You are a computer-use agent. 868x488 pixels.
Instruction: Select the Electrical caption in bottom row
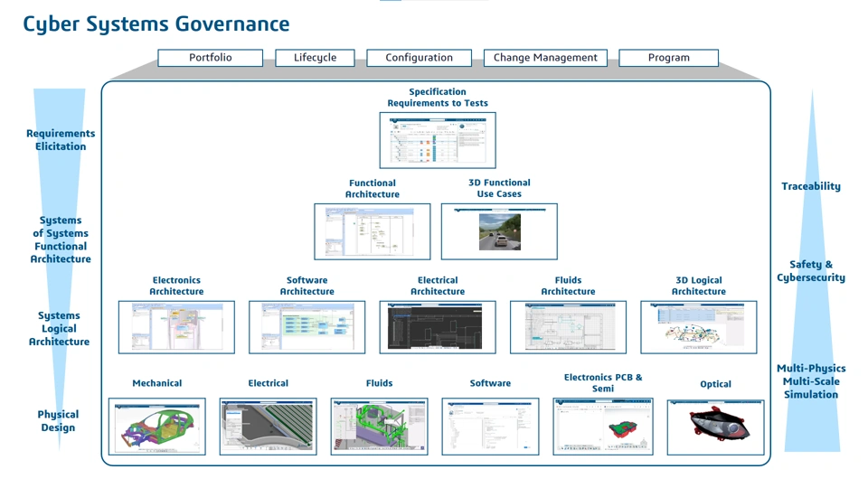tap(268, 383)
